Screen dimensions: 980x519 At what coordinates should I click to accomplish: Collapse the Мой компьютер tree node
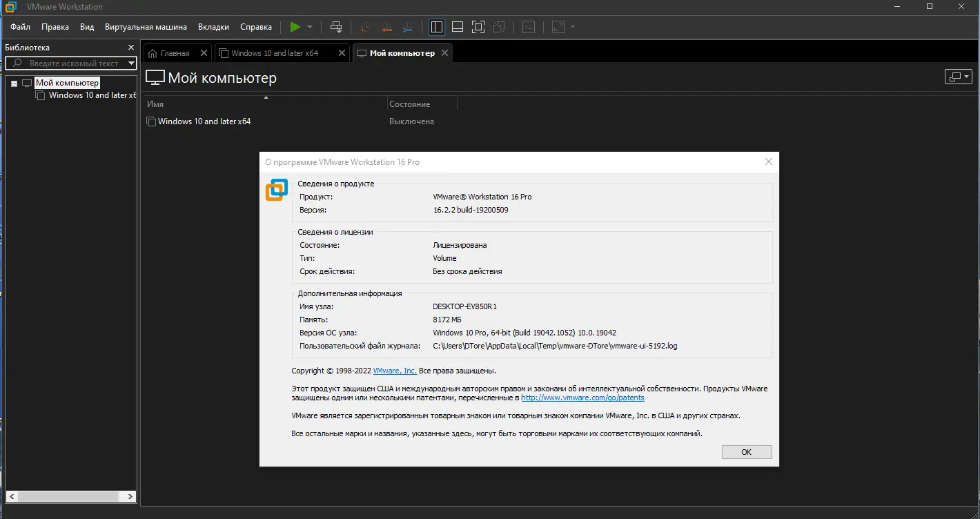tap(14, 84)
